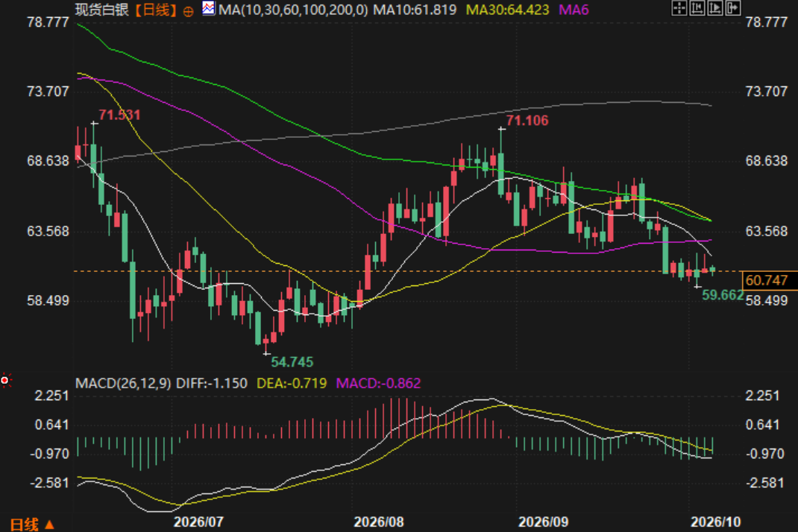Click the crosshair cursor icon in top toolbar
This screenshot has width=798, height=532.
coord(679,7)
